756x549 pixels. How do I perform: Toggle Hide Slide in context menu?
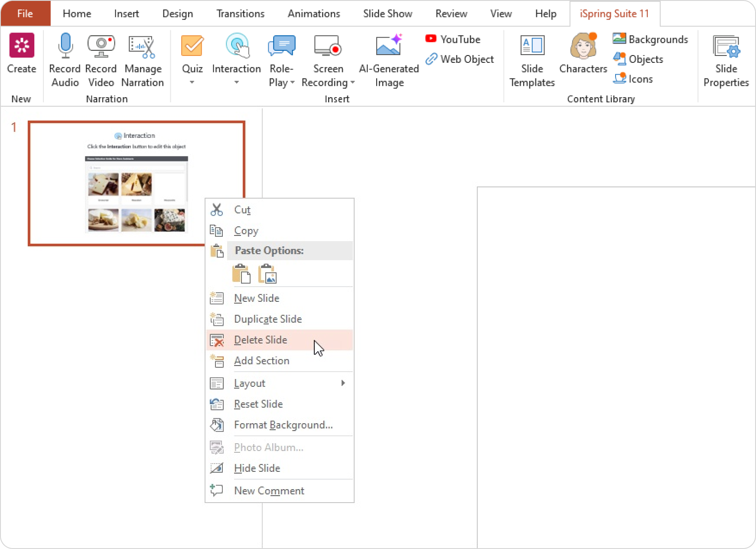click(257, 468)
